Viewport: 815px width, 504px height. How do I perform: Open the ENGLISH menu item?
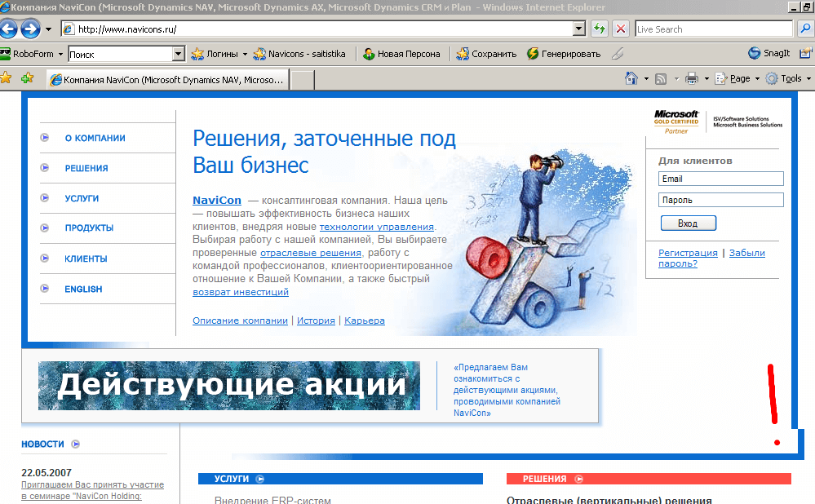pyautogui.click(x=83, y=289)
